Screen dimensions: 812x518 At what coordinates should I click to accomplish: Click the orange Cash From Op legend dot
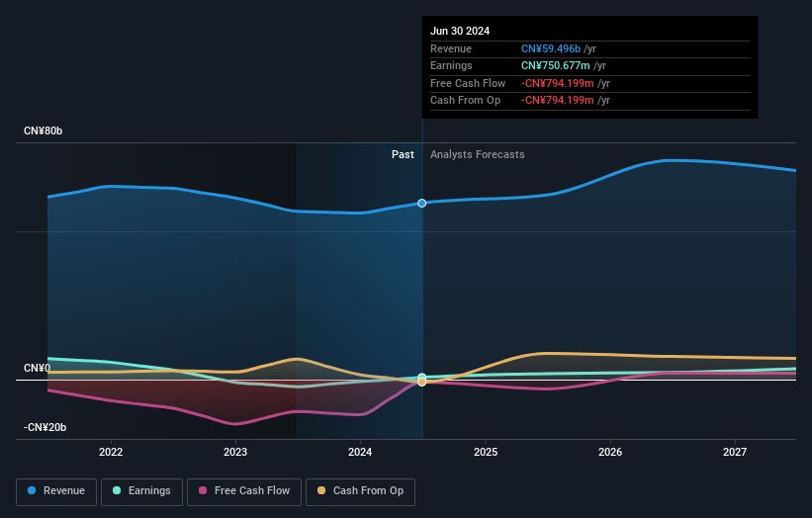321,490
